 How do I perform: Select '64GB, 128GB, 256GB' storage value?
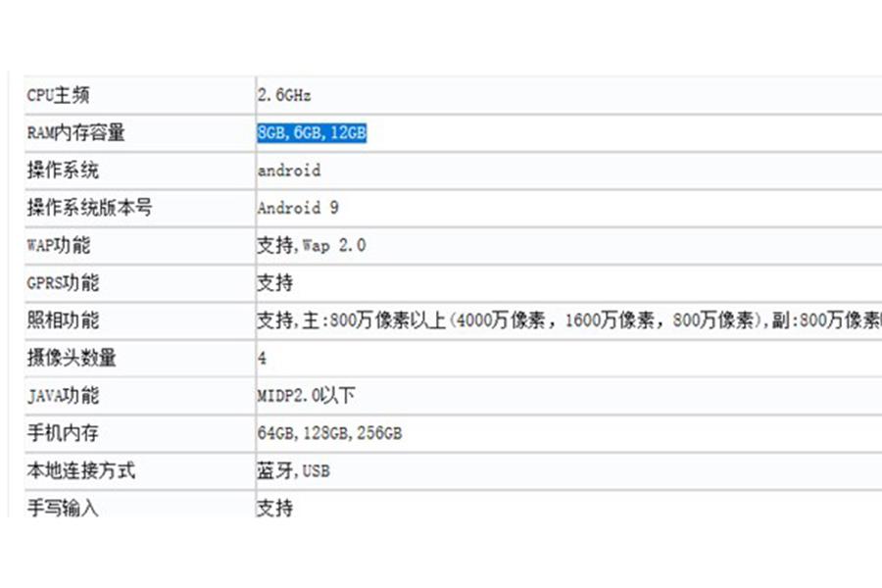[329, 433]
